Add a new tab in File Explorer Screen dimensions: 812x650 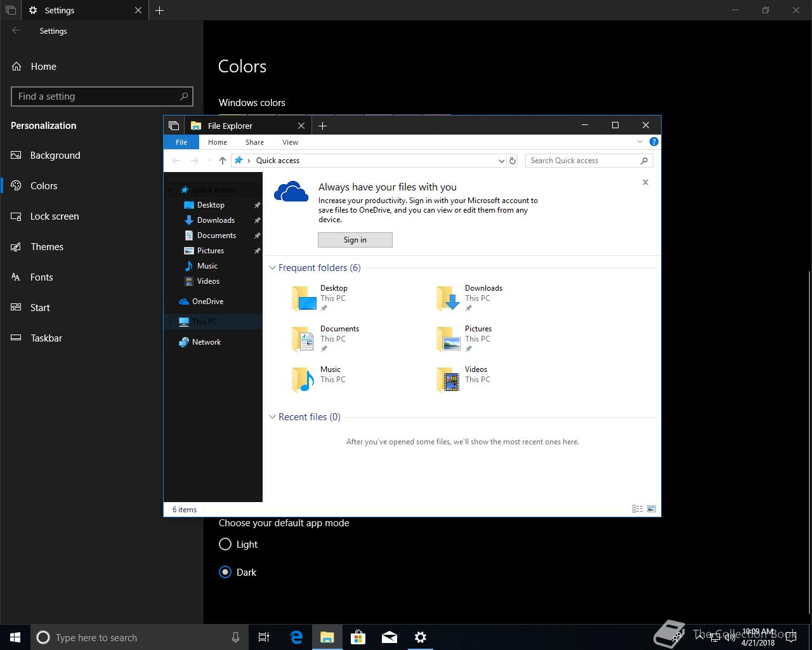click(x=322, y=126)
